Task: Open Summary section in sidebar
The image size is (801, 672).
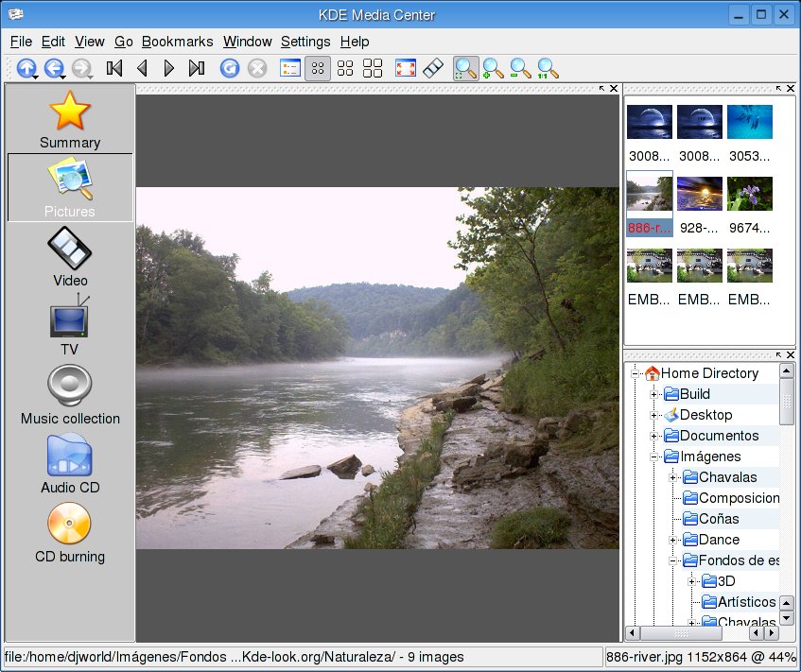Action: tap(70, 120)
